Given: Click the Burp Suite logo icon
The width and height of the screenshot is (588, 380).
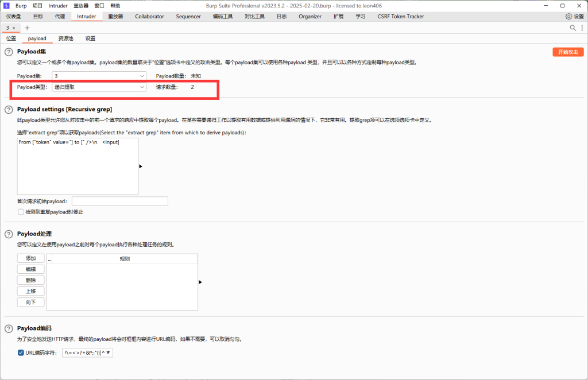Looking at the screenshot, I should (x=6, y=6).
